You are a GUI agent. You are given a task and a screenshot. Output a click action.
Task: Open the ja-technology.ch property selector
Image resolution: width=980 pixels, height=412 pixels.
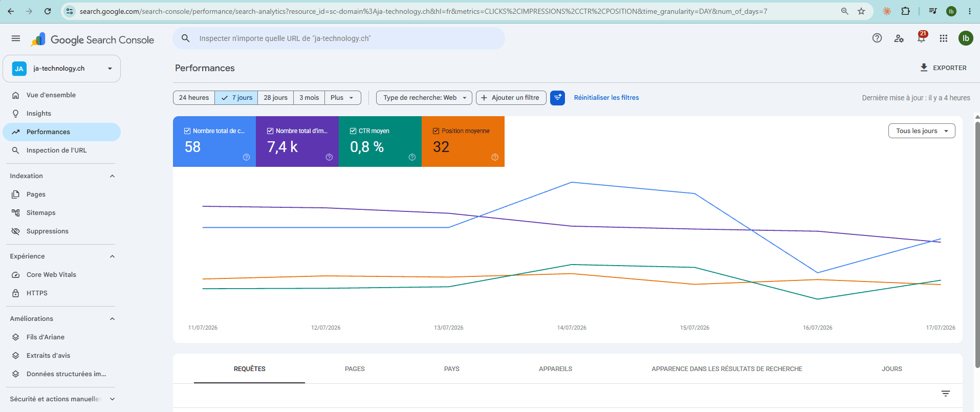(62, 69)
